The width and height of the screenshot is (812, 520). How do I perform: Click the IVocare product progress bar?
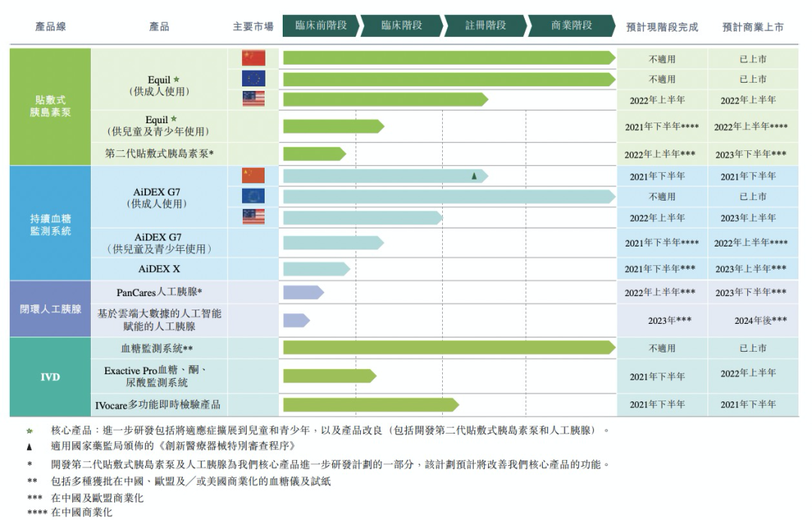point(371,404)
